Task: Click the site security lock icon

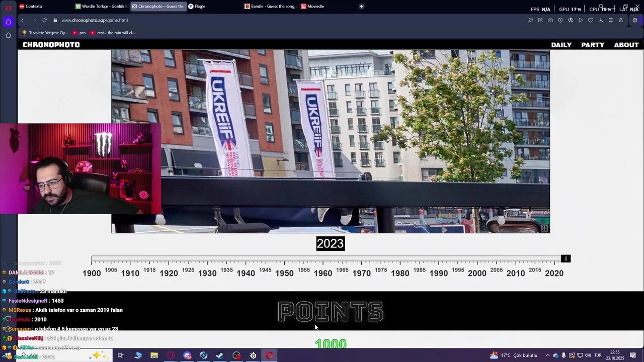Action: (55, 20)
